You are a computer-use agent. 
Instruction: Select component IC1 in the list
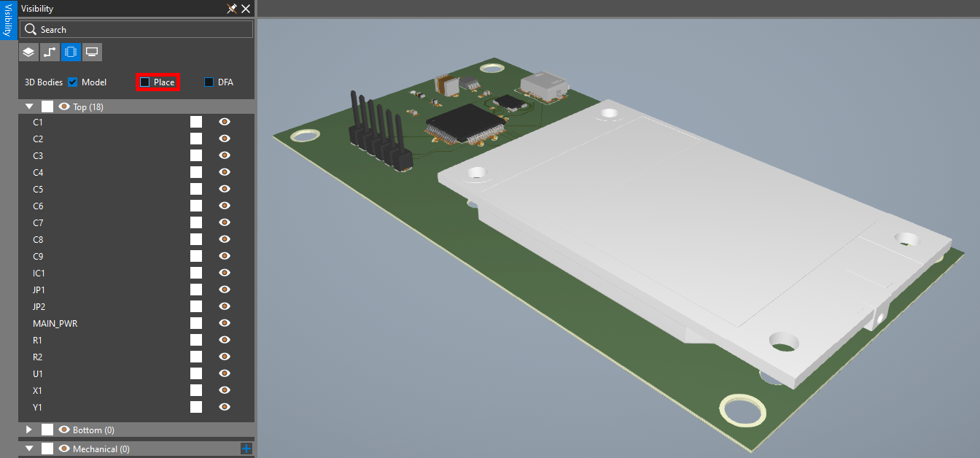[37, 273]
